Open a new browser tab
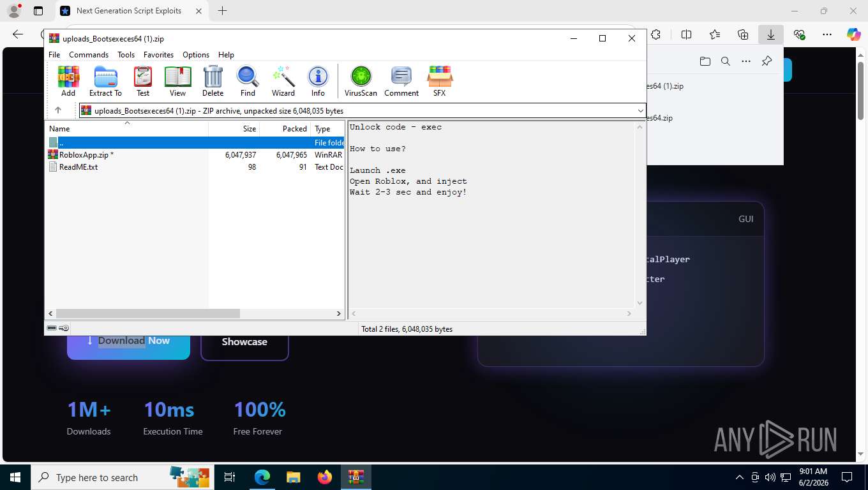The height and width of the screenshot is (490, 868). click(222, 11)
